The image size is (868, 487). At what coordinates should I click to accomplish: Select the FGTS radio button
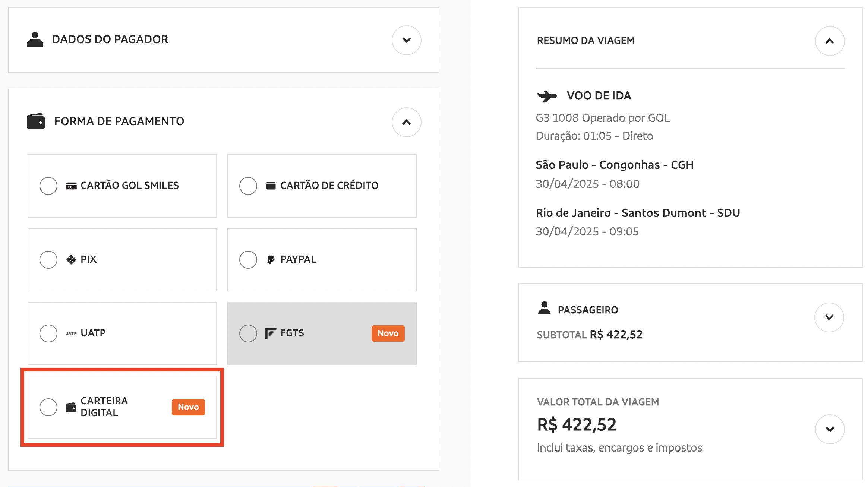(x=248, y=333)
